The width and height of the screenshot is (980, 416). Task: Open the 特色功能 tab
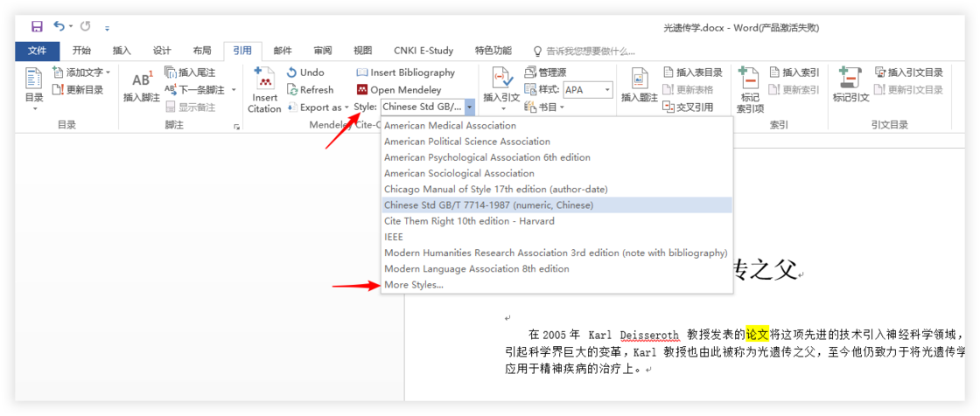493,51
